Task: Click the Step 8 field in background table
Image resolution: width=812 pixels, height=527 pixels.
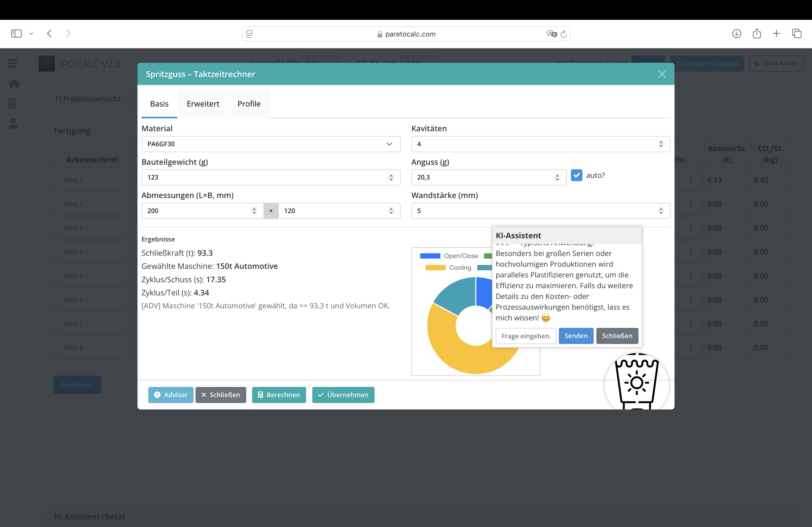Action: pyautogui.click(x=92, y=347)
